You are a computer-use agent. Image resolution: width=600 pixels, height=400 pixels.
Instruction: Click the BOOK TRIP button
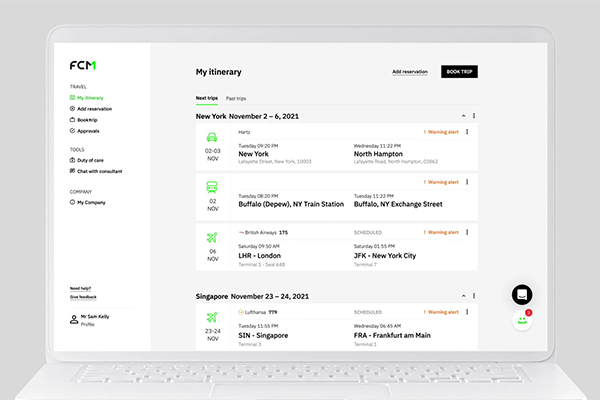(x=459, y=72)
